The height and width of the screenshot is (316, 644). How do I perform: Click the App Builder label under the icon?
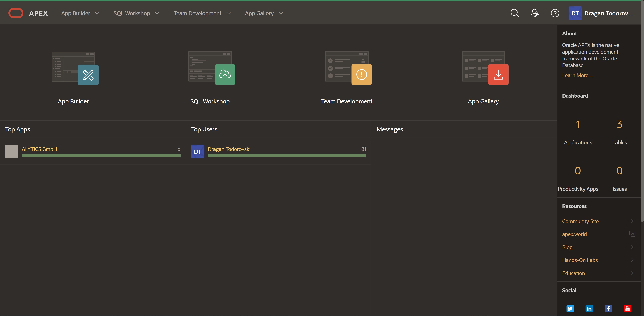tap(73, 101)
